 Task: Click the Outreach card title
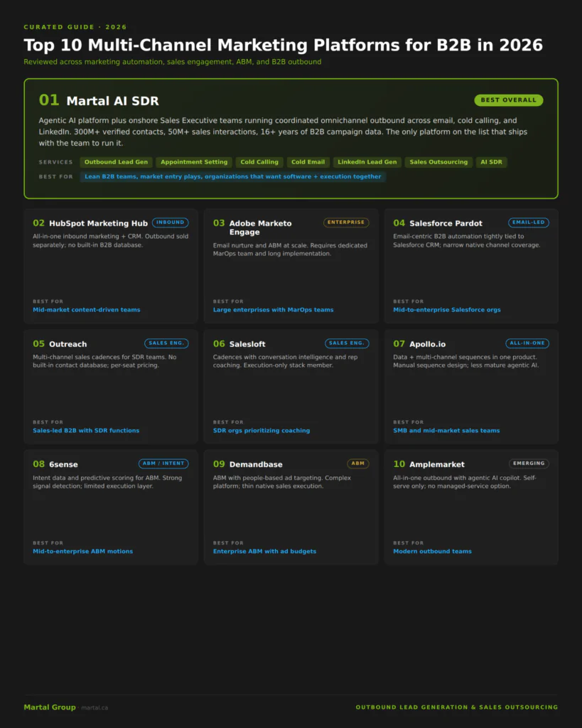tap(68, 344)
